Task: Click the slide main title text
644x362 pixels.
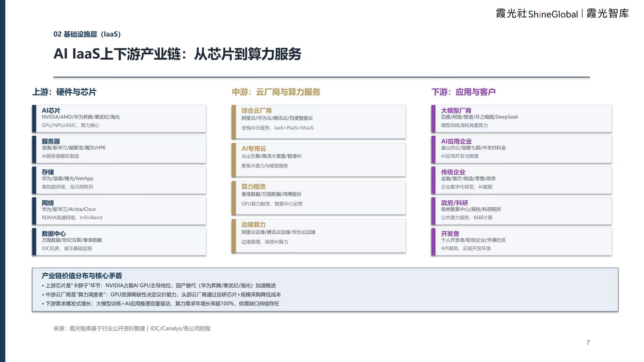Action: tap(177, 54)
